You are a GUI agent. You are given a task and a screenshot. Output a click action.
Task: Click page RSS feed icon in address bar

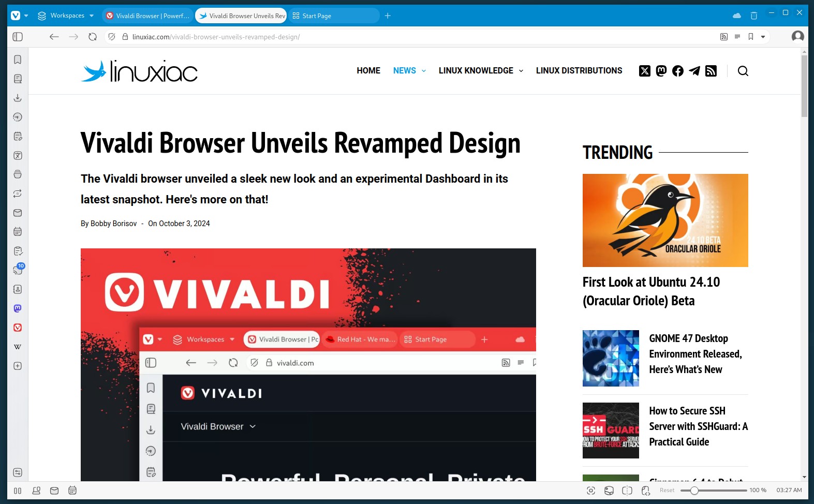pyautogui.click(x=724, y=37)
